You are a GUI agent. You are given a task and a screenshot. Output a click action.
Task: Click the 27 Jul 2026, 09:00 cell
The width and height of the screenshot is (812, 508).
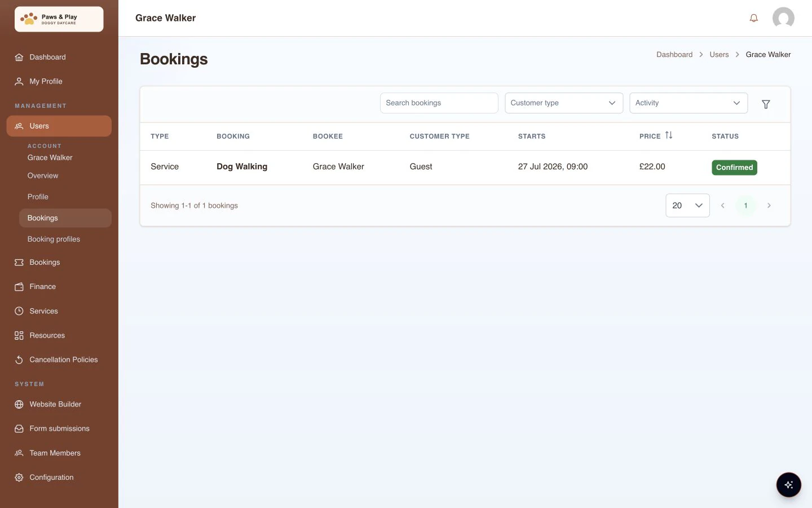coord(553,167)
